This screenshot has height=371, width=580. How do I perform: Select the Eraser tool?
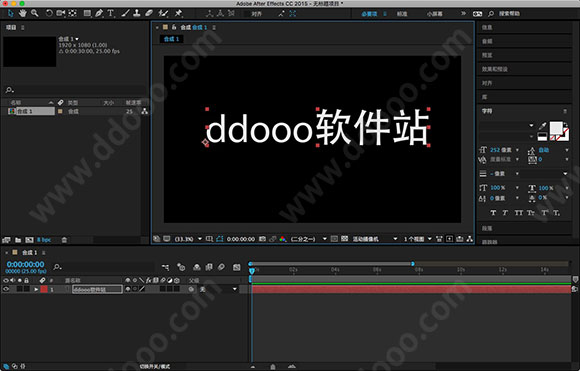[149, 13]
